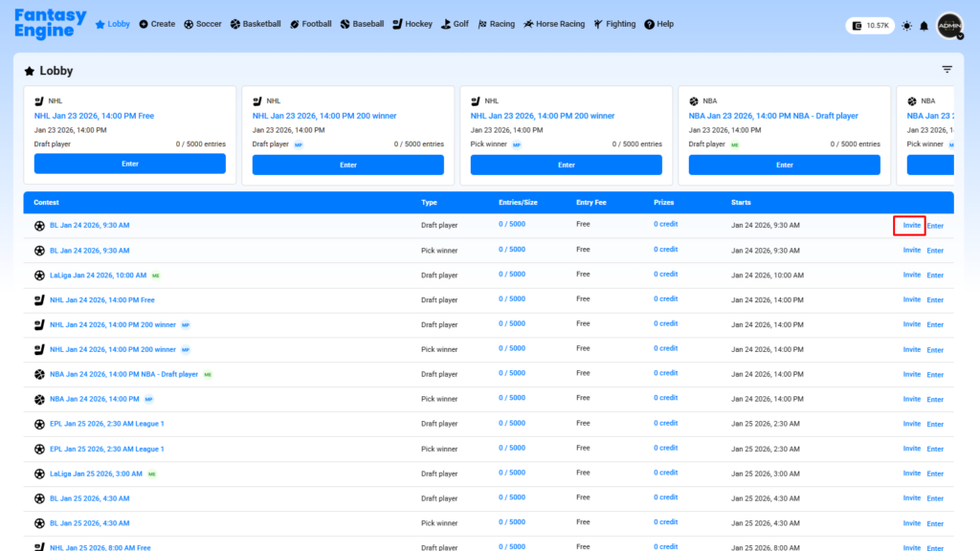Click the Fantasy Engine logo
The height and width of the screenshot is (551, 980).
coord(50,24)
